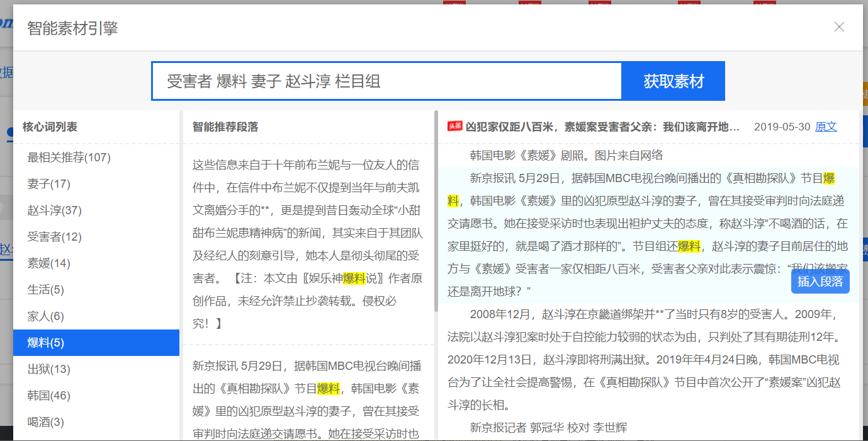Select the 出狱(13) keyword
The height and width of the screenshot is (441, 868).
(x=96, y=369)
